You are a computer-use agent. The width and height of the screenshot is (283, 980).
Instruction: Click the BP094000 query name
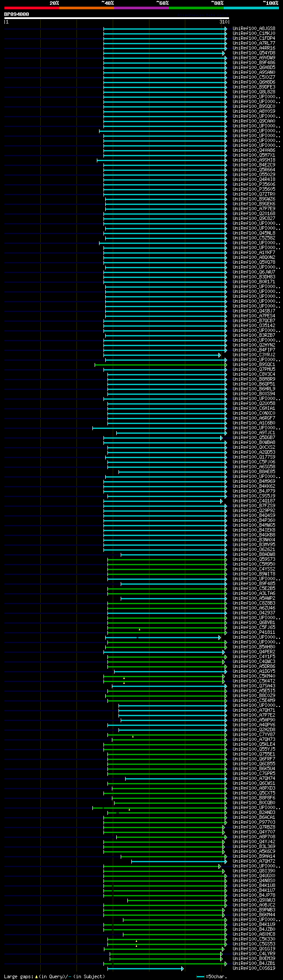coord(17,14)
